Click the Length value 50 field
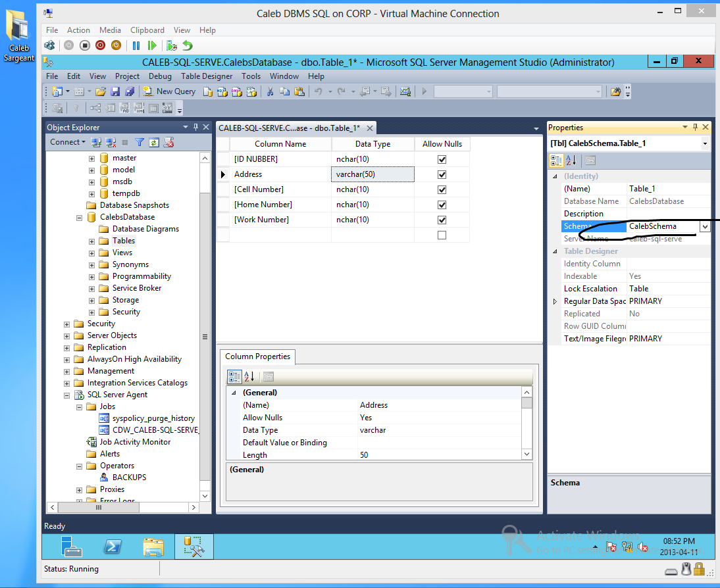The height and width of the screenshot is (588, 720). click(x=439, y=455)
